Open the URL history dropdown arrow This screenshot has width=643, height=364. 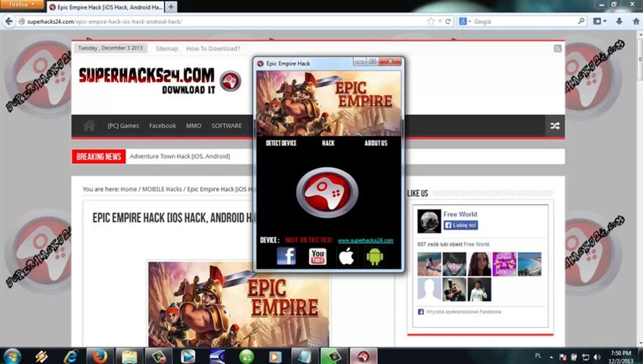point(440,22)
